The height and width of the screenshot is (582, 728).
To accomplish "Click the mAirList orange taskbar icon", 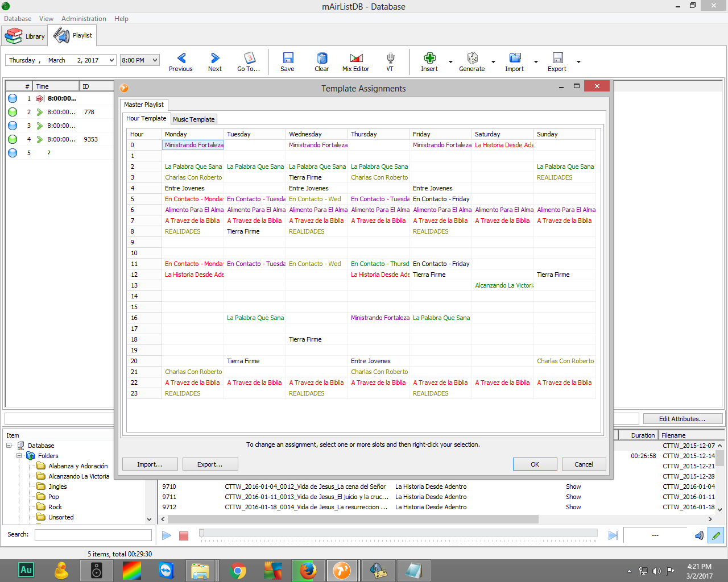I will pyautogui.click(x=342, y=570).
